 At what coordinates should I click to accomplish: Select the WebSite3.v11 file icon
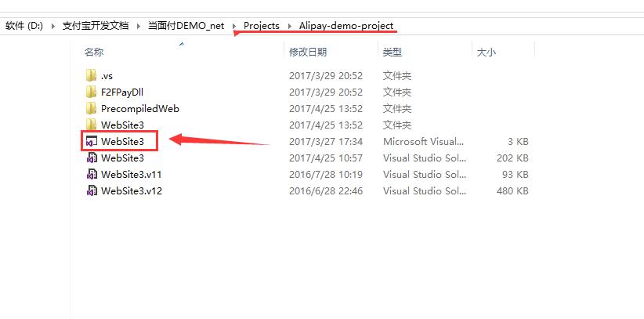pos(91,174)
